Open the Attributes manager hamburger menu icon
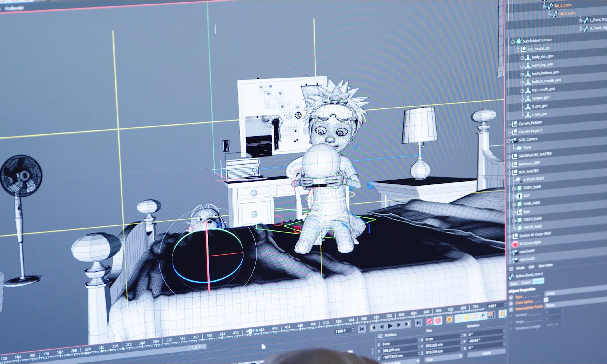 (x=511, y=269)
